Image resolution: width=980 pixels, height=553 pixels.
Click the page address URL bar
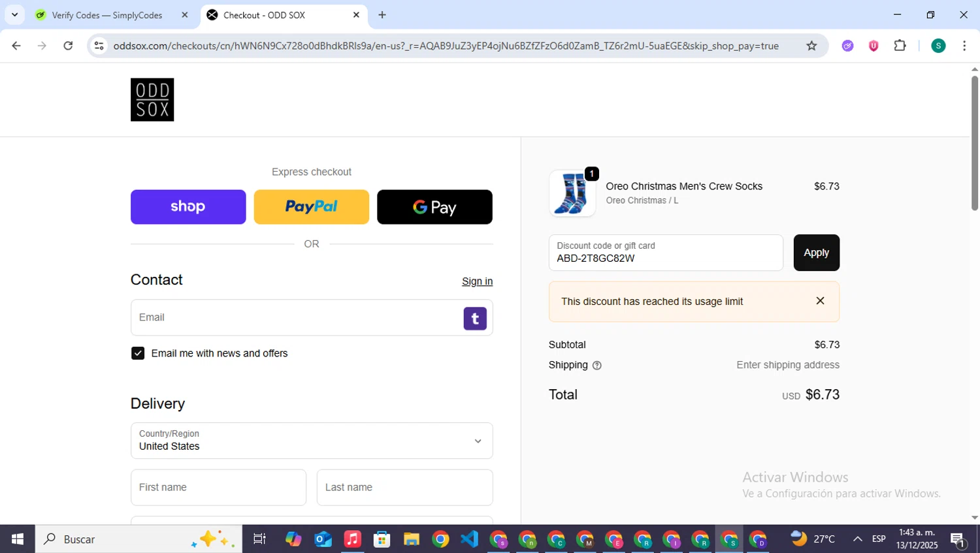(x=446, y=46)
